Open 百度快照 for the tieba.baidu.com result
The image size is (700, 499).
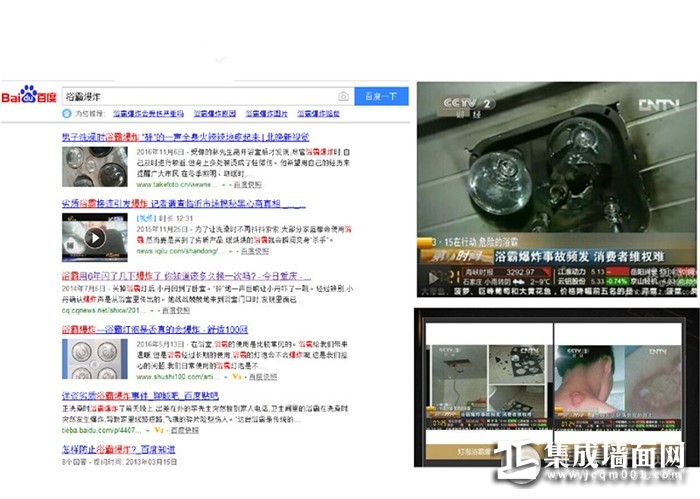185,430
